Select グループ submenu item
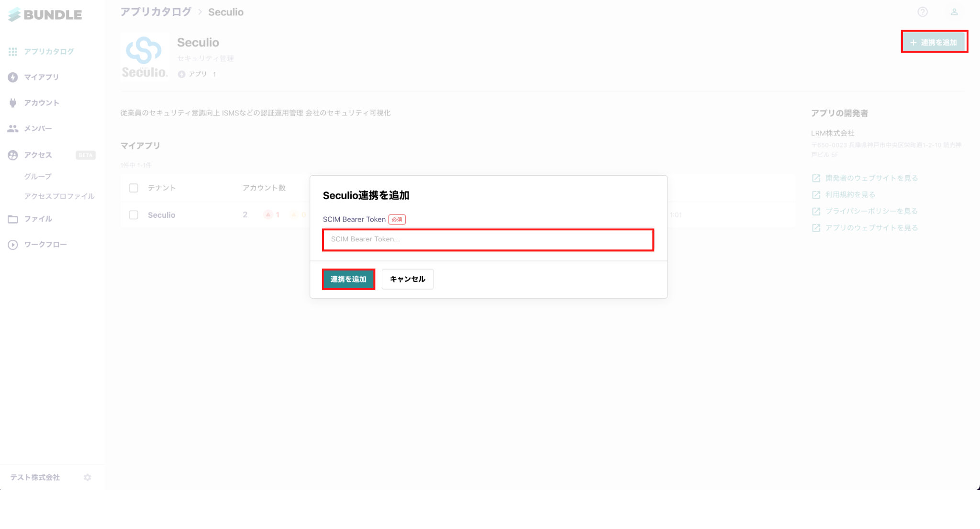Image resolution: width=980 pixels, height=529 pixels. [x=38, y=177]
